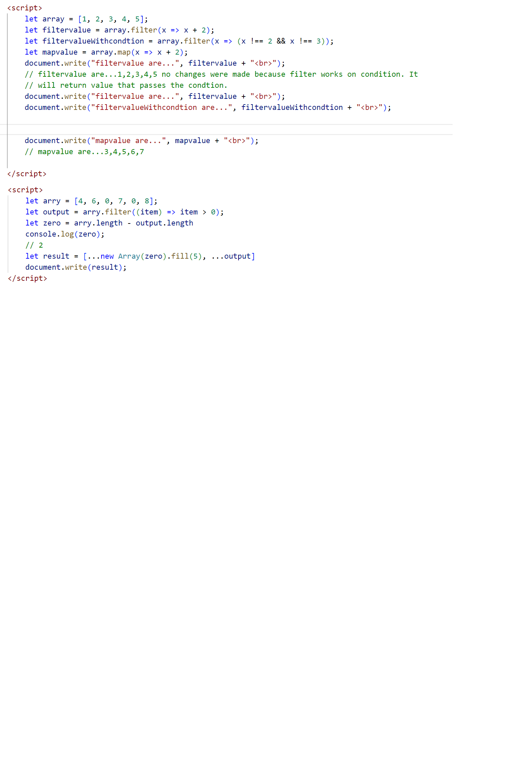The width and height of the screenshot is (532, 772).
Task: Click the filtervalueWithcondtion variable declaration name
Action: click(93, 41)
